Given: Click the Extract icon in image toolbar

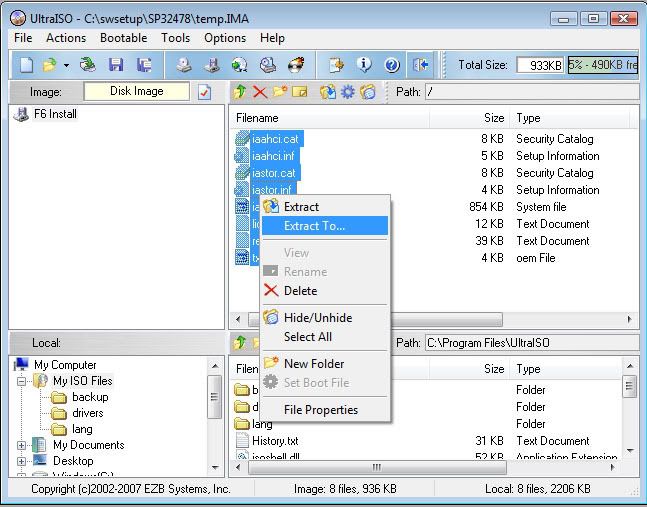Looking at the screenshot, I should 328,92.
